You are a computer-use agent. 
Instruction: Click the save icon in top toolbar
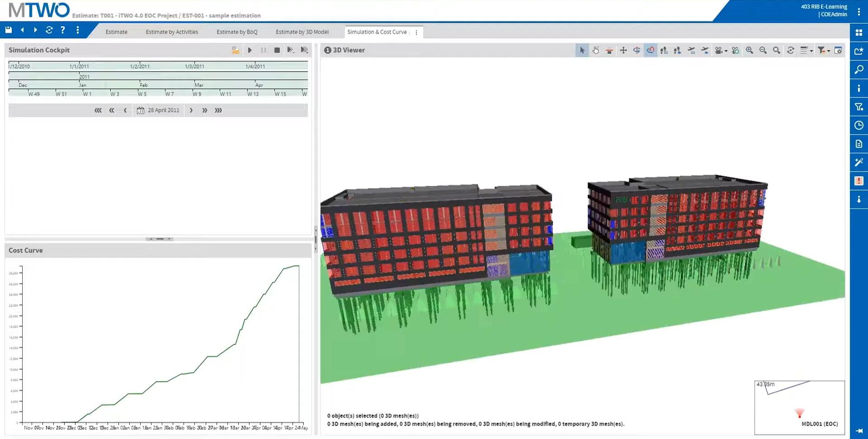(x=9, y=30)
